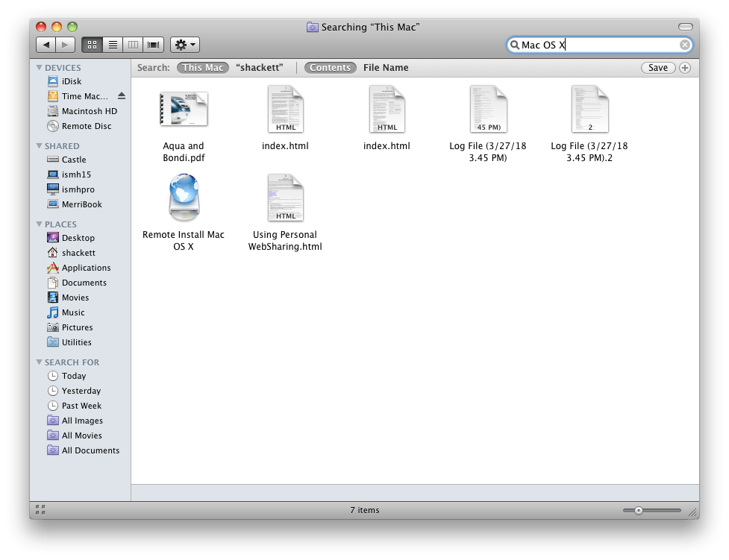Click the sidebar resize handle at bottom left
Screen dimensions: 729x560
pos(40,510)
